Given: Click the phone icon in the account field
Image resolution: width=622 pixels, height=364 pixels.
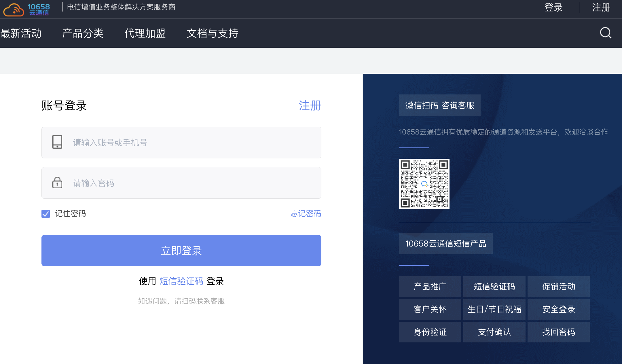Looking at the screenshot, I should click(57, 142).
